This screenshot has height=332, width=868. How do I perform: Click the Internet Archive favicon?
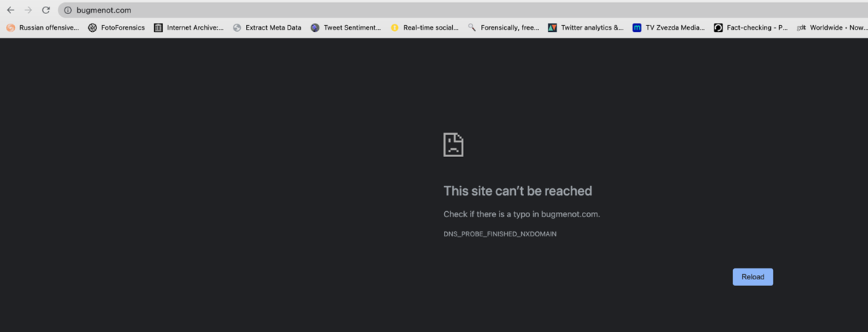pyautogui.click(x=159, y=27)
